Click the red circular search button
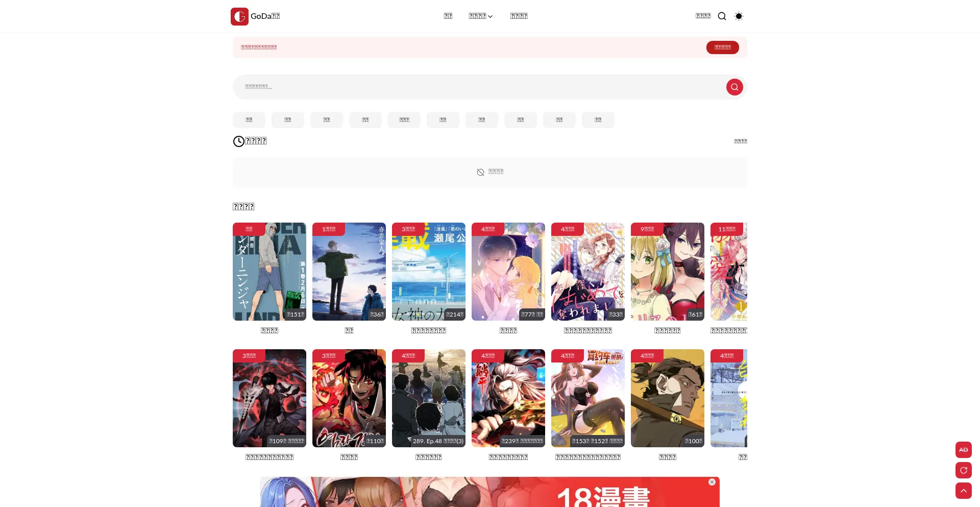This screenshot has width=980, height=507. [x=734, y=87]
